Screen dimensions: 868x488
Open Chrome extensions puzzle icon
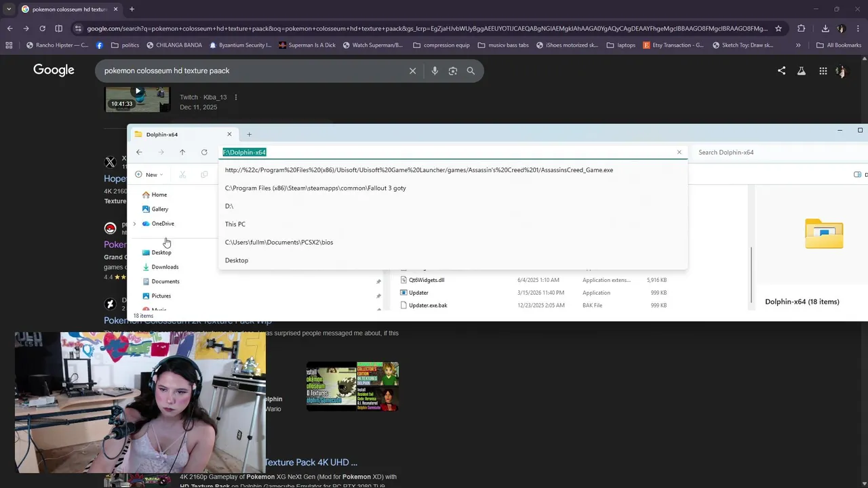click(801, 28)
